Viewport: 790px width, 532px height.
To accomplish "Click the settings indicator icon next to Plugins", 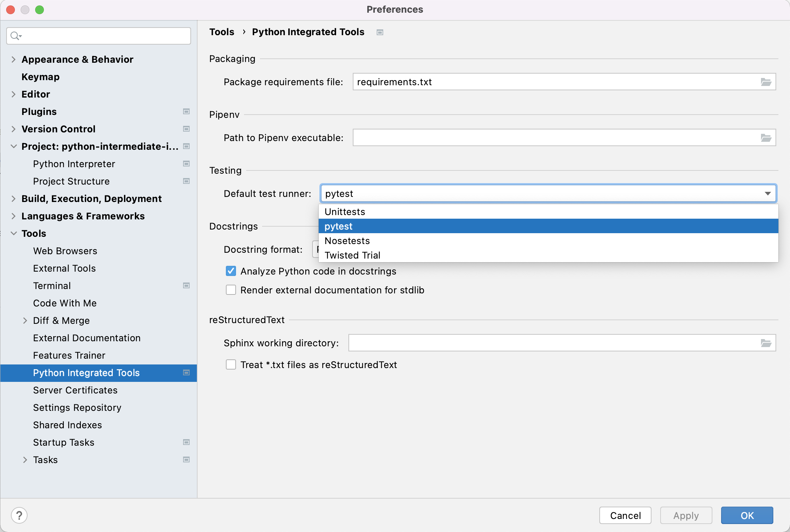I will tap(186, 111).
